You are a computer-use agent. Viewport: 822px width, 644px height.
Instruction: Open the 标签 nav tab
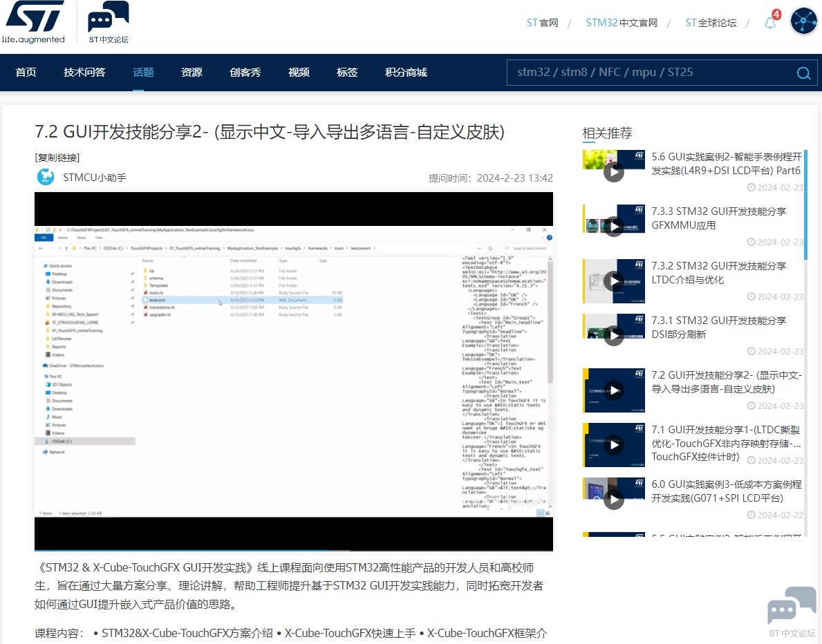point(347,73)
